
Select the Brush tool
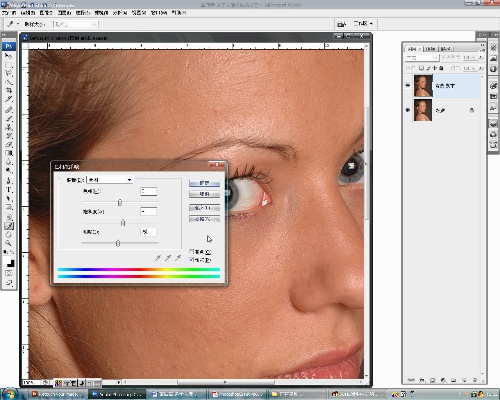point(9,118)
